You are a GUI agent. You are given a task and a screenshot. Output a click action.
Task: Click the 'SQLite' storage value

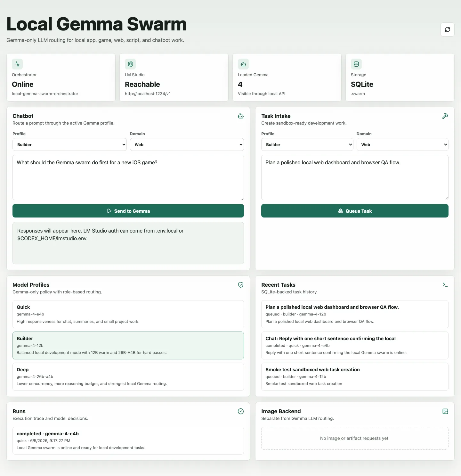pos(362,84)
